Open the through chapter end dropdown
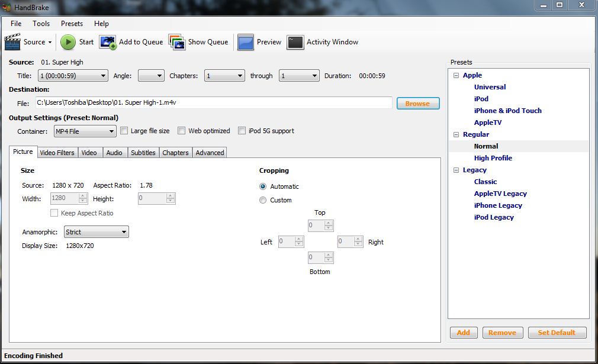598x364 pixels. (299, 76)
